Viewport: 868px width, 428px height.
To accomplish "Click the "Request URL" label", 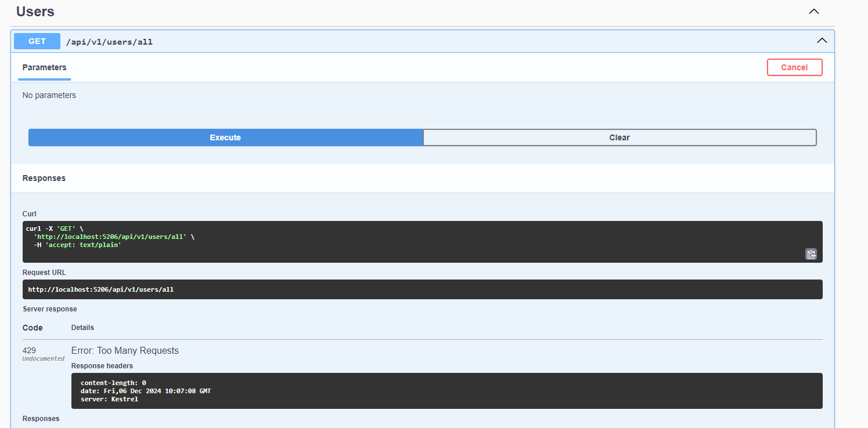I will 45,273.
